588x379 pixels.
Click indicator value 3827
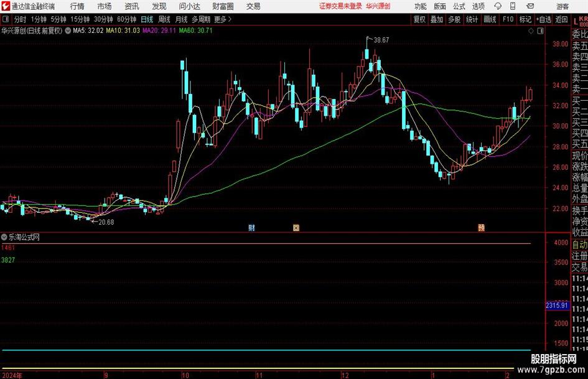tap(8, 260)
